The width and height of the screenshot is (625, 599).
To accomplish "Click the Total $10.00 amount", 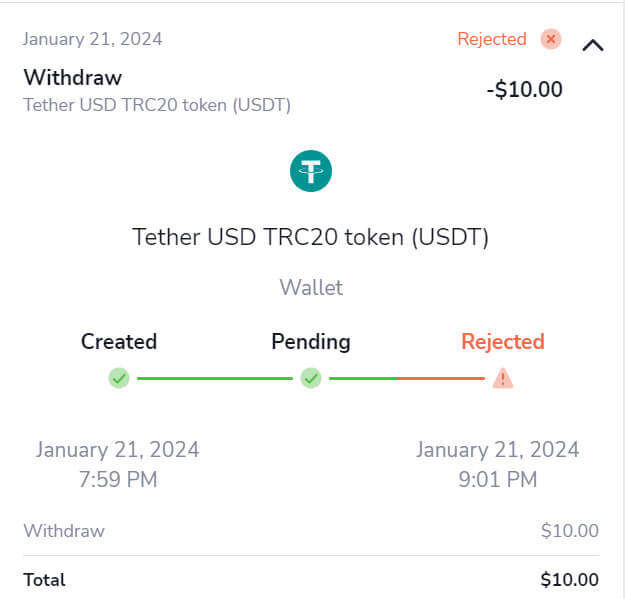I will tap(569, 580).
